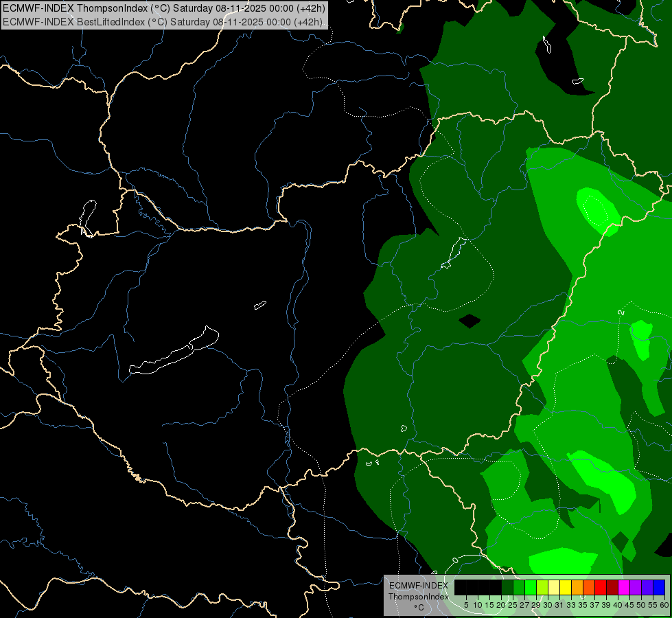
Task: Choose the orange-red 35-37 legend swatch
Action: pyautogui.click(x=589, y=587)
